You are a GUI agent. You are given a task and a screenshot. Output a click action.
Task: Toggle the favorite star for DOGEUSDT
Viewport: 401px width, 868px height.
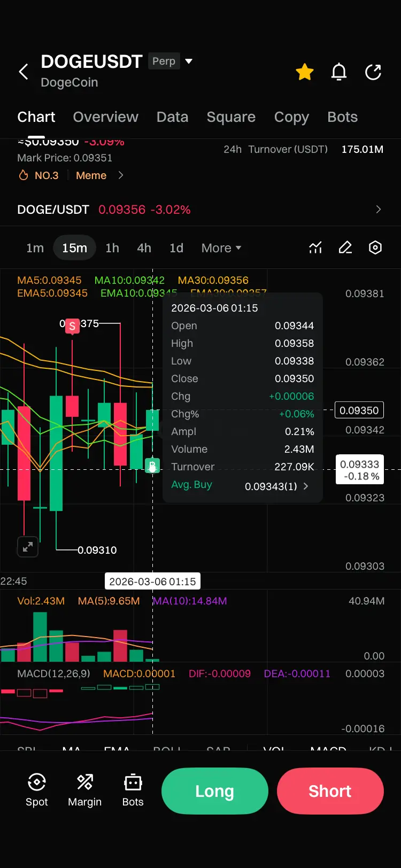click(x=305, y=72)
